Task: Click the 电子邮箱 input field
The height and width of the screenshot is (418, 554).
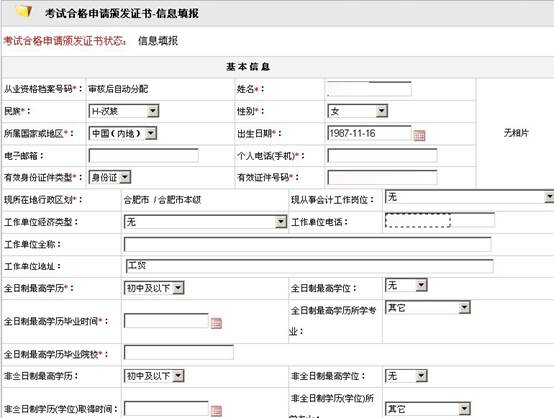Action: pyautogui.click(x=143, y=155)
